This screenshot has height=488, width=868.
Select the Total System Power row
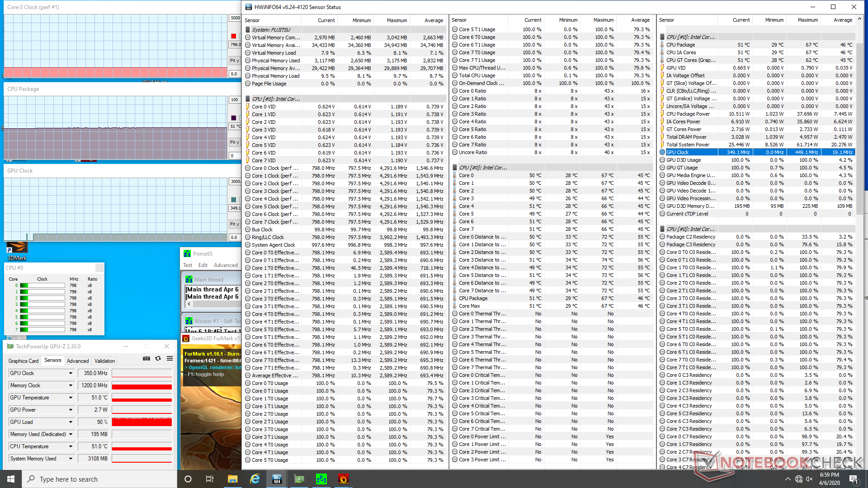[757, 145]
